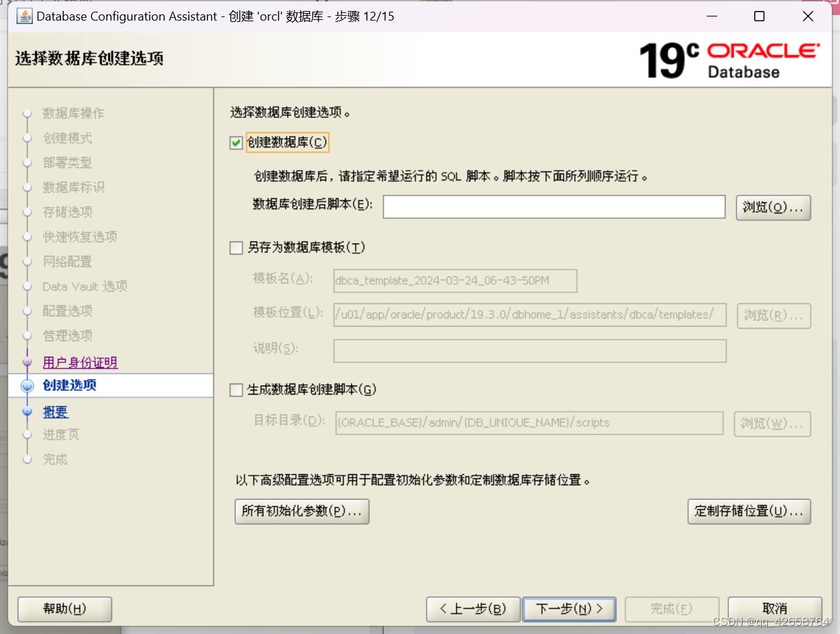This screenshot has width=840, height=634.
Task: Click the 帮助(H) help button
Action: tap(65, 609)
